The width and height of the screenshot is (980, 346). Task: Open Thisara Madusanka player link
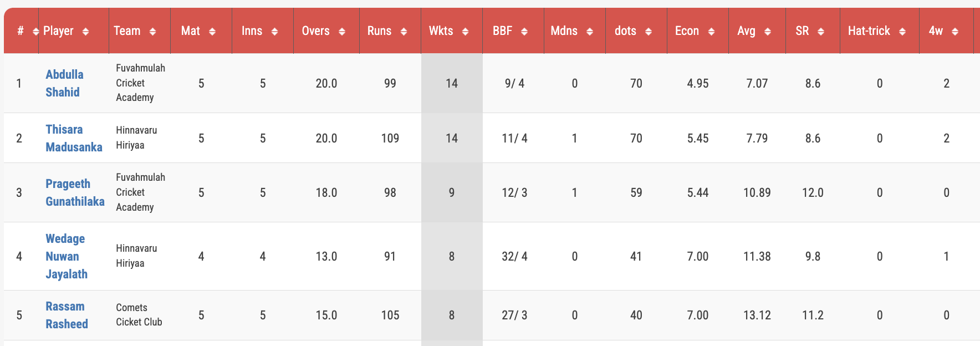[x=74, y=138]
